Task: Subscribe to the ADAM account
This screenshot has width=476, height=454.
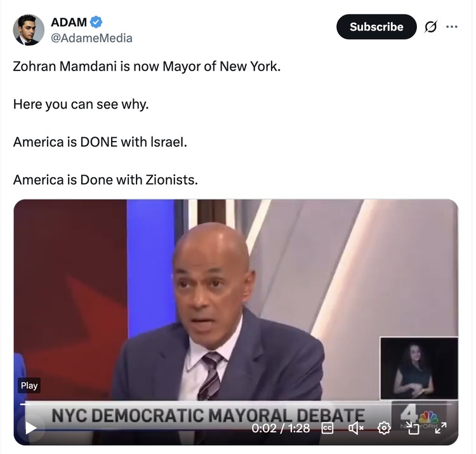Action: (x=376, y=27)
